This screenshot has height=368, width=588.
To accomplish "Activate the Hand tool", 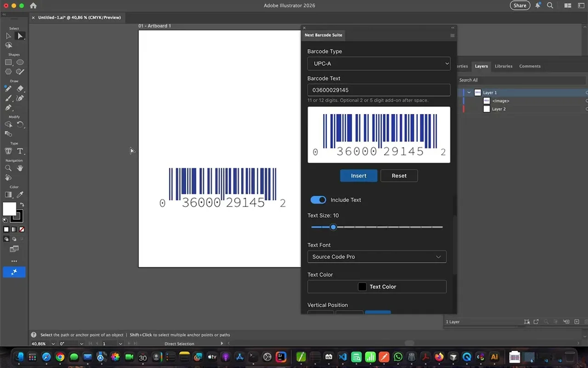I will [20, 168].
